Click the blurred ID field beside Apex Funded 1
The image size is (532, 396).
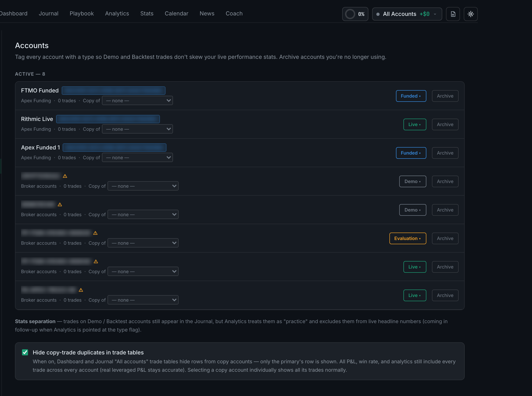(115, 148)
